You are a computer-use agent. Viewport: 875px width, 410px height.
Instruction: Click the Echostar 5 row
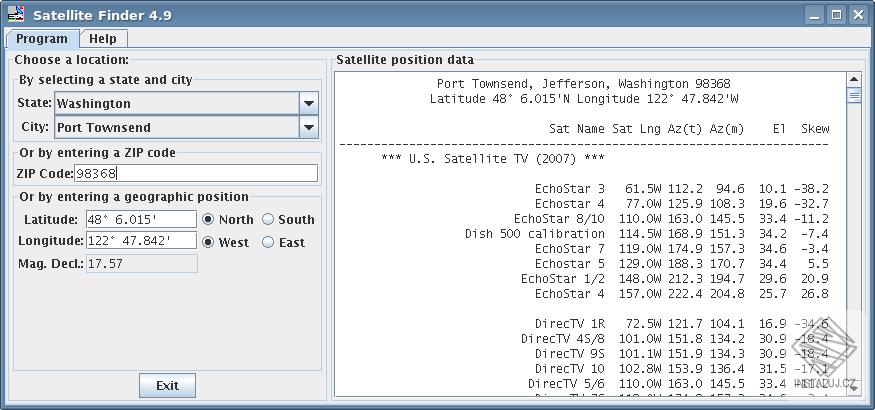[x=682, y=264]
